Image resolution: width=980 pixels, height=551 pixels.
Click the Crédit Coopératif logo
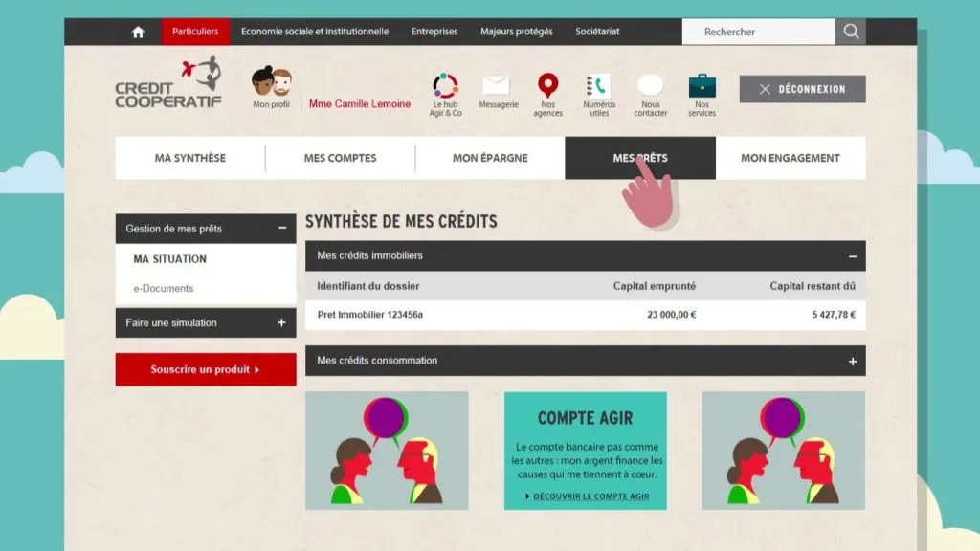coord(168,83)
